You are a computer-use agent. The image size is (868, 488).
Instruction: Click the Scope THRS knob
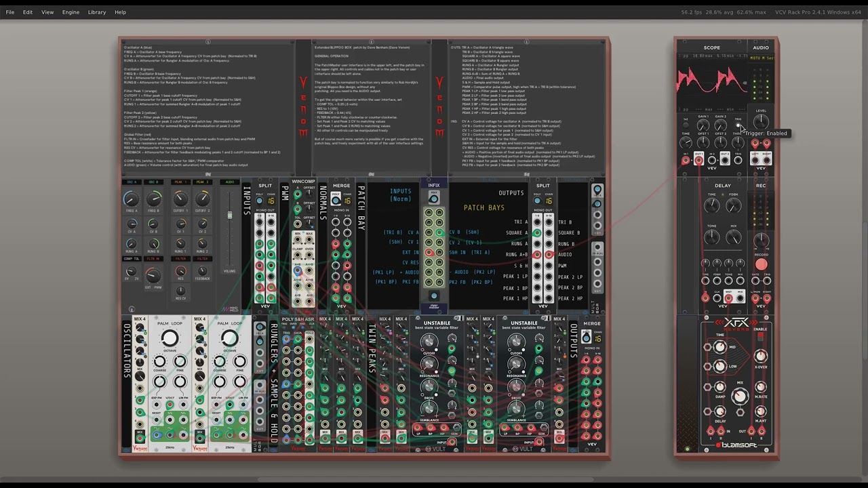[738, 142]
